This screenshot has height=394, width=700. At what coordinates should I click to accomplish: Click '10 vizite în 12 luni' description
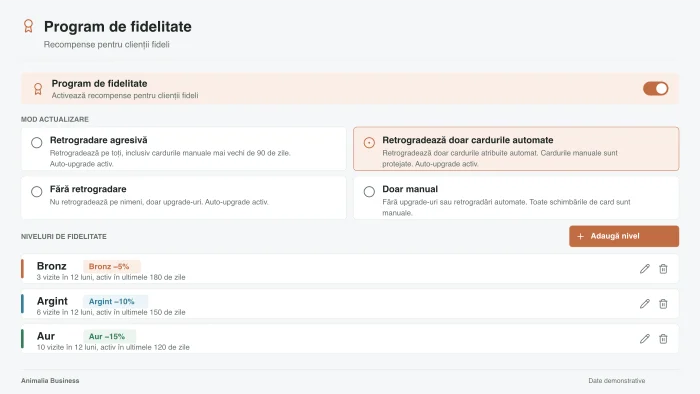(113, 347)
